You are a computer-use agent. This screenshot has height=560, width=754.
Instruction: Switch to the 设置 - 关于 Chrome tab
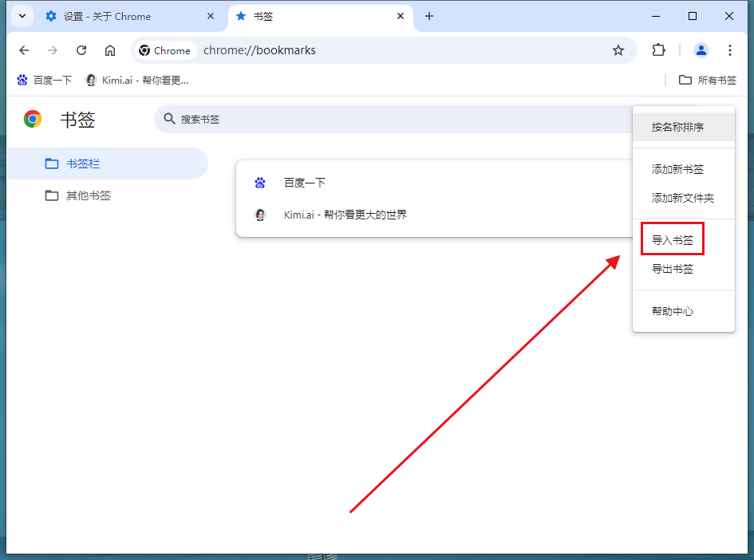pos(131,16)
